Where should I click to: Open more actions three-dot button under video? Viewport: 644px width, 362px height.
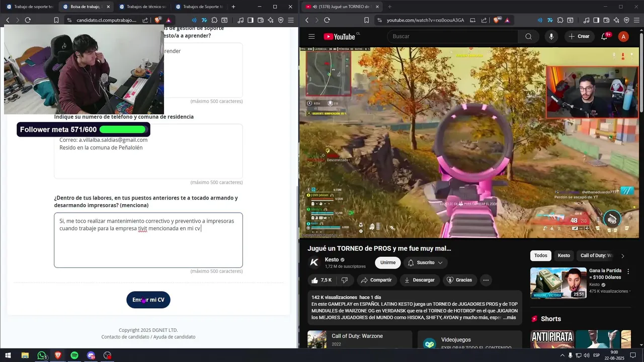click(x=486, y=280)
